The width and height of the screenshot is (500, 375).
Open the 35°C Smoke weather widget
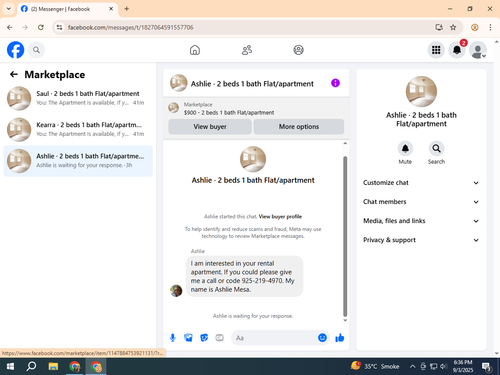tap(375, 366)
